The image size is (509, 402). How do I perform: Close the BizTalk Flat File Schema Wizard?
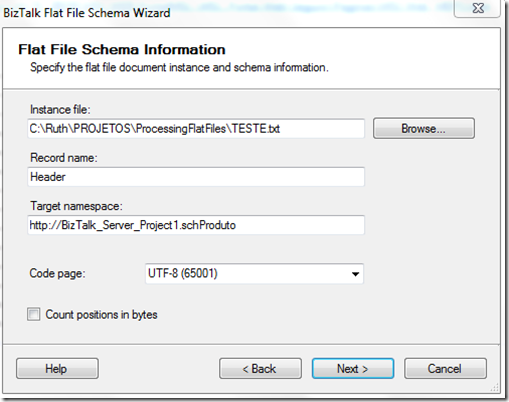(478, 8)
